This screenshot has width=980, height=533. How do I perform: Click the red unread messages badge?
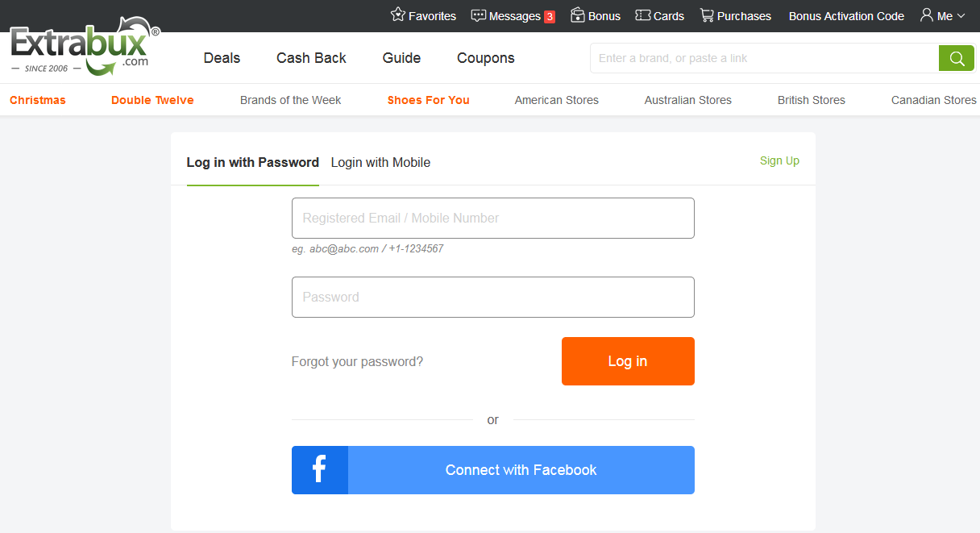pos(550,16)
